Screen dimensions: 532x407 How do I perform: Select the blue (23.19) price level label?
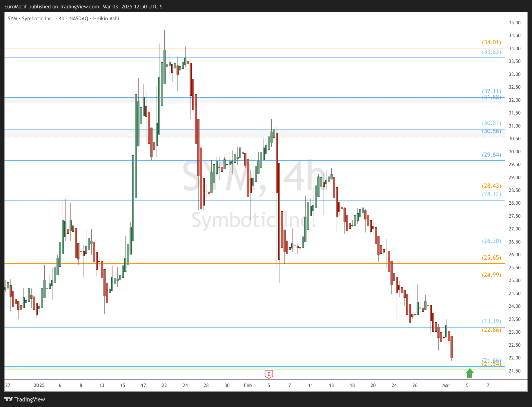pos(491,321)
